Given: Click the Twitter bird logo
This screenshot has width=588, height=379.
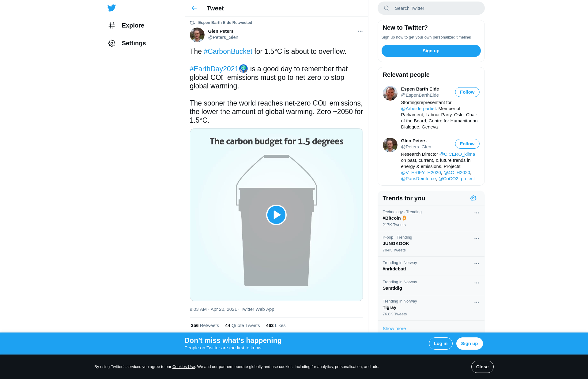Looking at the screenshot, I should click(x=111, y=8).
